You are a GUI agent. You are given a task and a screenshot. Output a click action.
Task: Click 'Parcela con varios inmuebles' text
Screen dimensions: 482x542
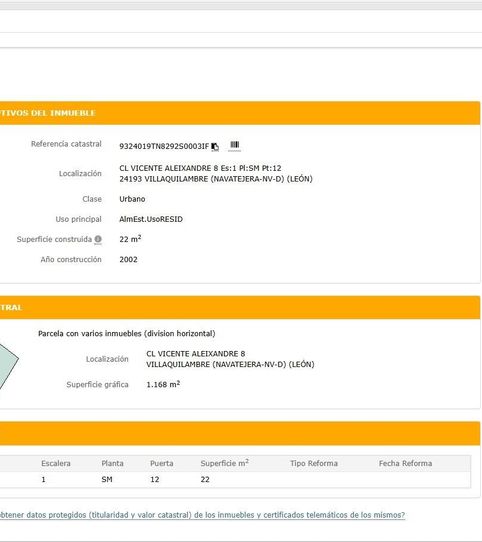(127, 334)
